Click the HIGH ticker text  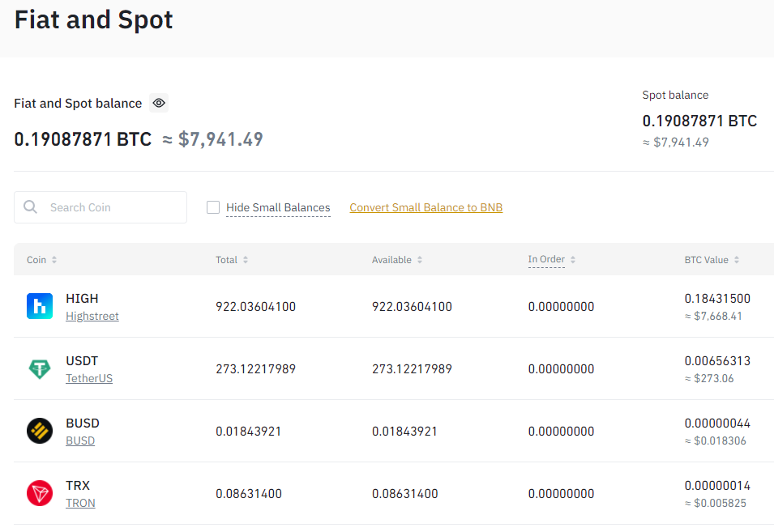82,298
